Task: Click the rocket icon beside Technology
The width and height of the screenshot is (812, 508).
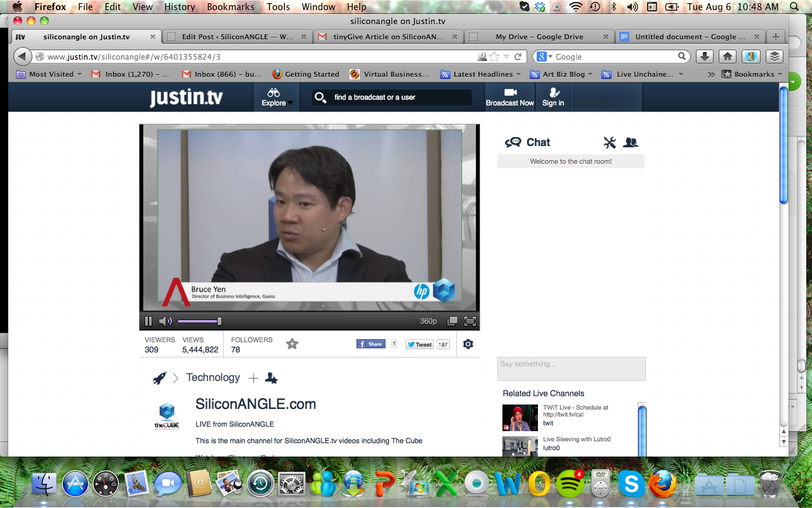Action: [x=160, y=378]
